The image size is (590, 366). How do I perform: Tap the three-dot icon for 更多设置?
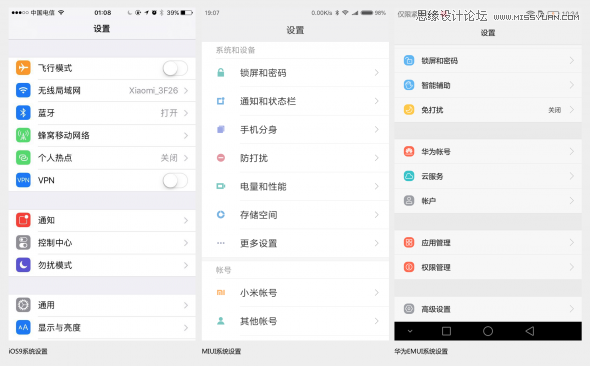(221, 243)
